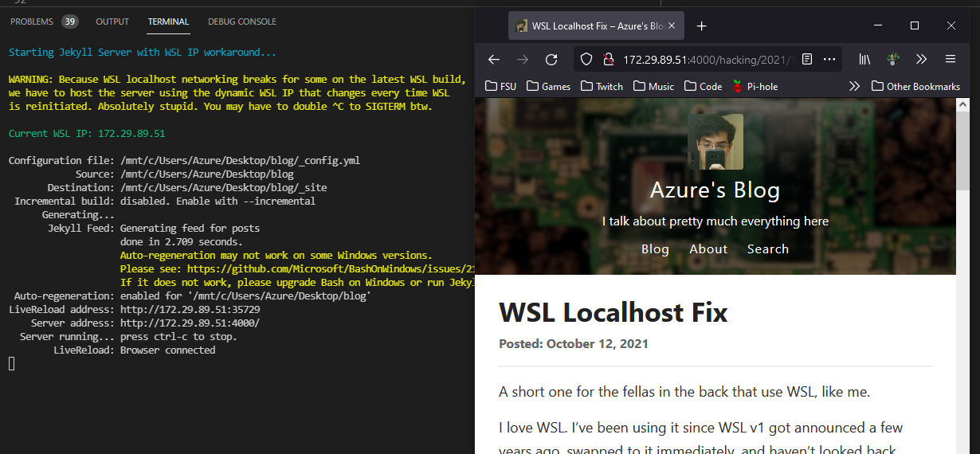Open the FSU bookmarks folder
The image size is (980, 454).
[500, 86]
